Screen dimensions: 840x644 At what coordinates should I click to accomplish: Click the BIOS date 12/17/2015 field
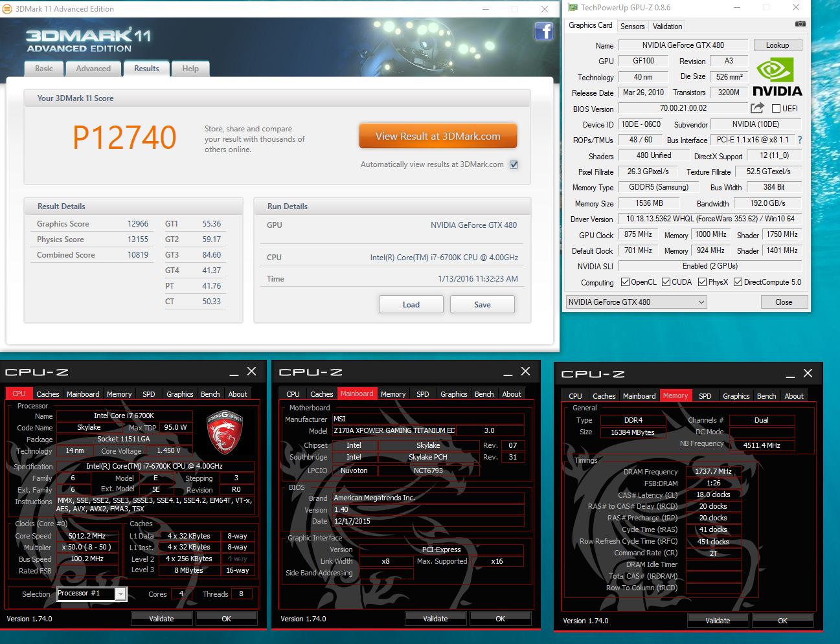point(428,521)
